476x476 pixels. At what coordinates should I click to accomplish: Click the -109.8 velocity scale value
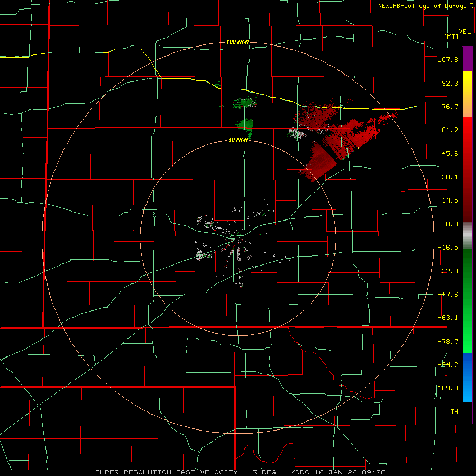(x=446, y=388)
